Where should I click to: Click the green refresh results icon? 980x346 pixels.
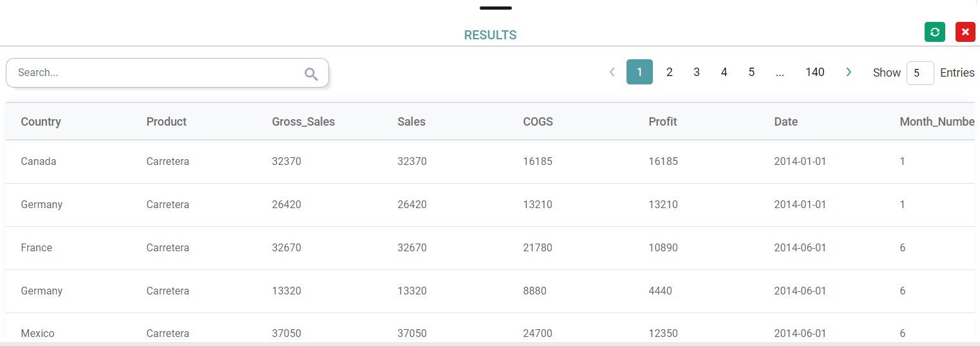(934, 32)
